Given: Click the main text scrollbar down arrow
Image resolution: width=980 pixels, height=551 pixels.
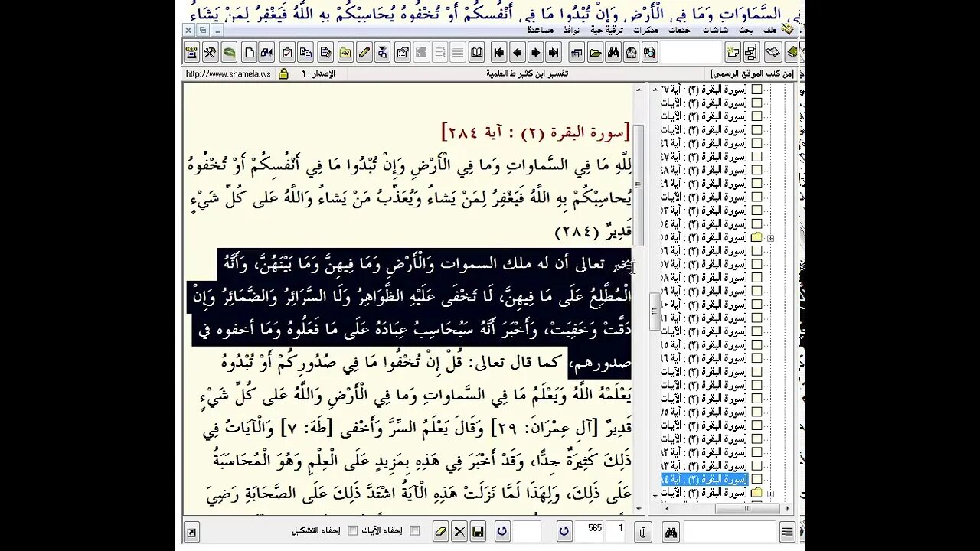Looking at the screenshot, I should 639,509.
